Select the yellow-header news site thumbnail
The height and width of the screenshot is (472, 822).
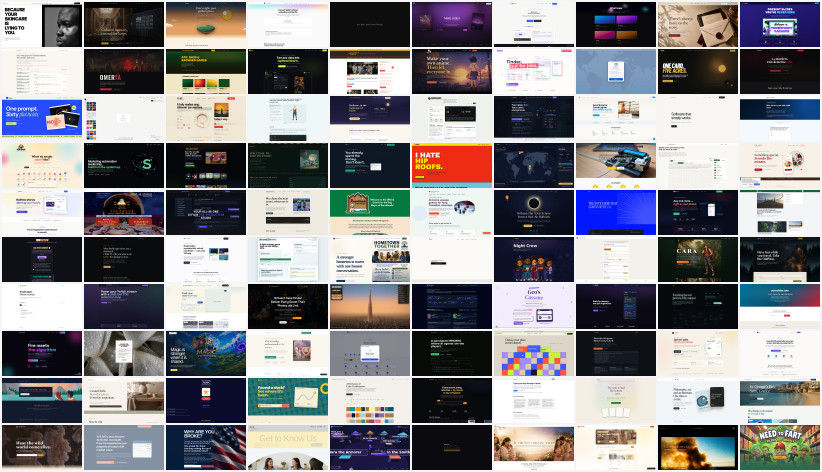tap(370, 71)
